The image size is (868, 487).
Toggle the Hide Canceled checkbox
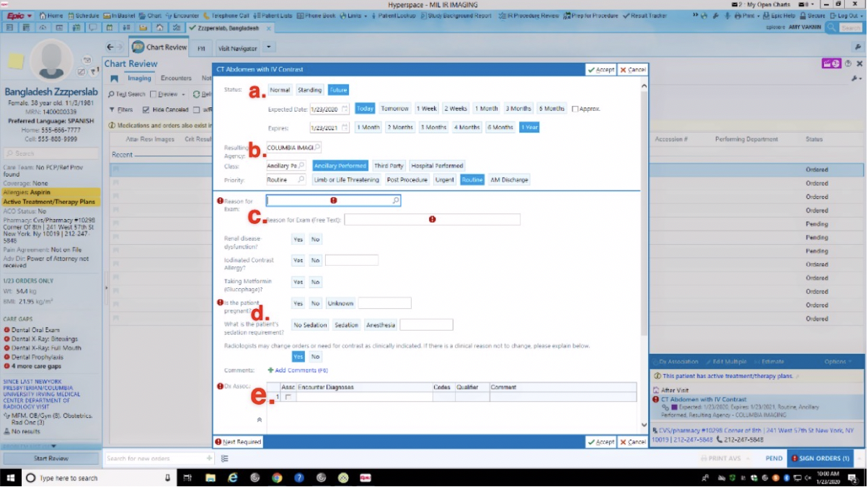coord(146,110)
